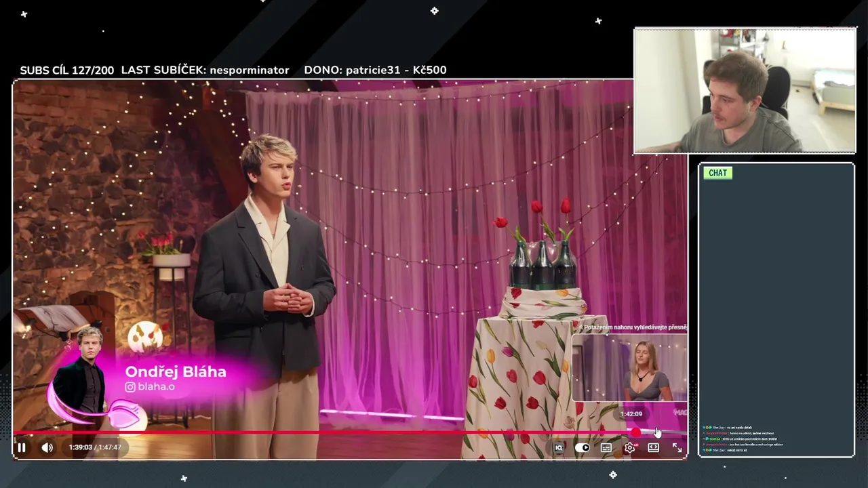Switch to theater mode view
868x488 pixels.
(653, 447)
